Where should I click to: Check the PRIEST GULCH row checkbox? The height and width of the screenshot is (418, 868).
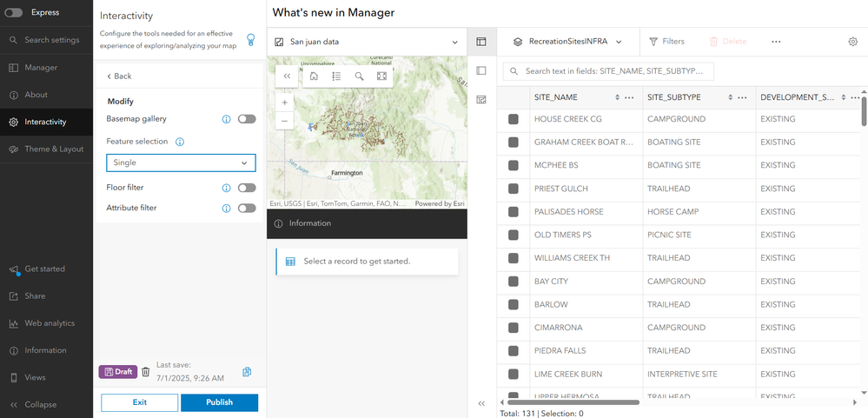click(514, 189)
